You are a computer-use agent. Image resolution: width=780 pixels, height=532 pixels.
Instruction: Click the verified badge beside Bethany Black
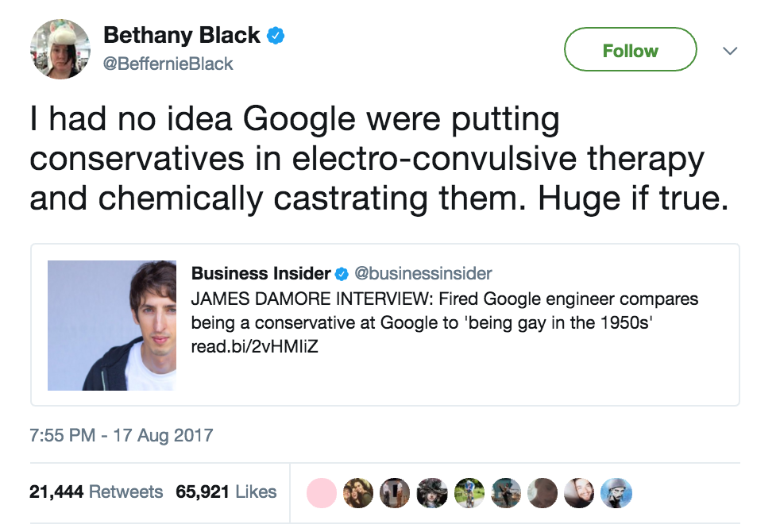(x=276, y=36)
